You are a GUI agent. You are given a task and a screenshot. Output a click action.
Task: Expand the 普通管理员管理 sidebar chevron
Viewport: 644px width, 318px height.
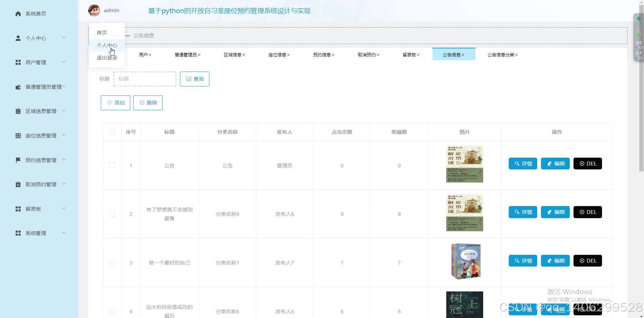64,86
